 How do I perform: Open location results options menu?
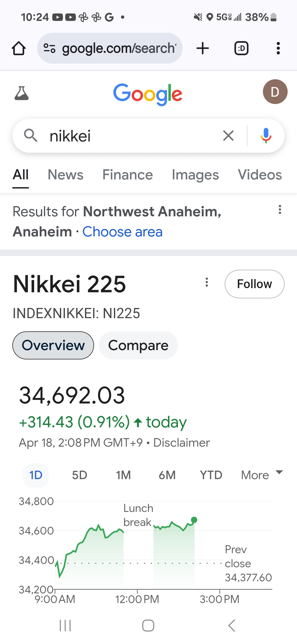(x=280, y=210)
